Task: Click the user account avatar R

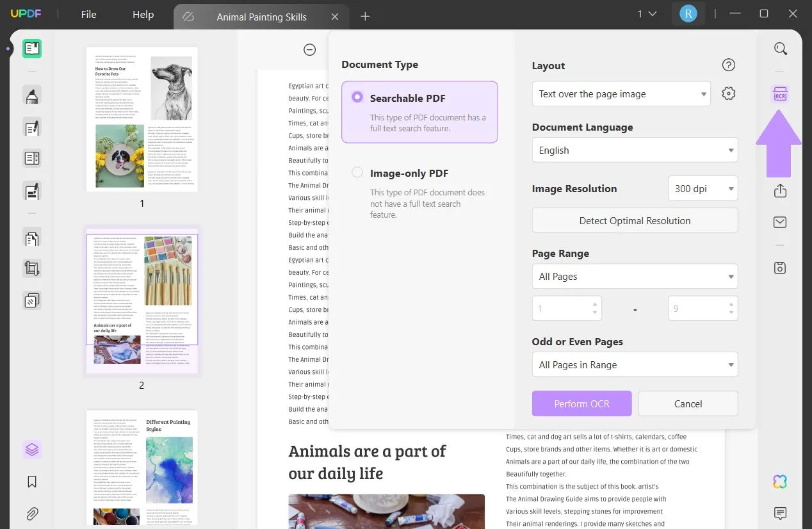Action: coord(688,14)
